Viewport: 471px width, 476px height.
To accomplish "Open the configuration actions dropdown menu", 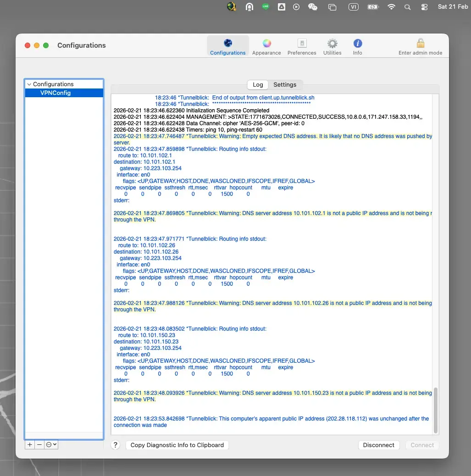I will 51,445.
